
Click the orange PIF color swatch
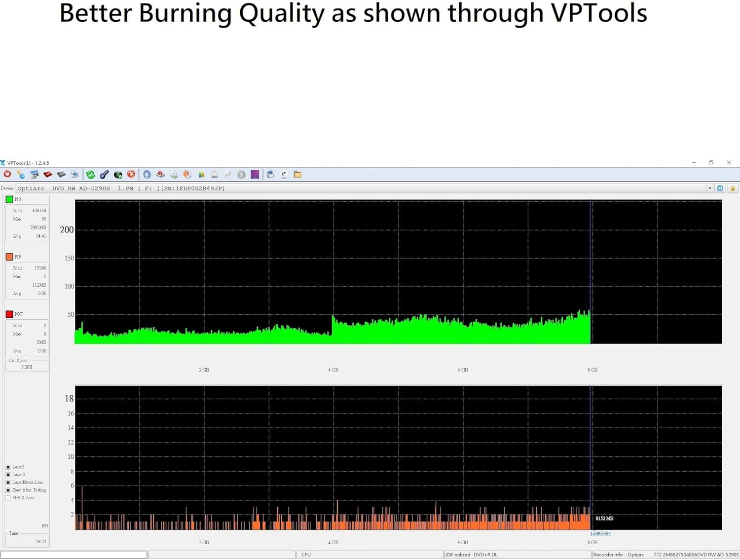[9, 257]
